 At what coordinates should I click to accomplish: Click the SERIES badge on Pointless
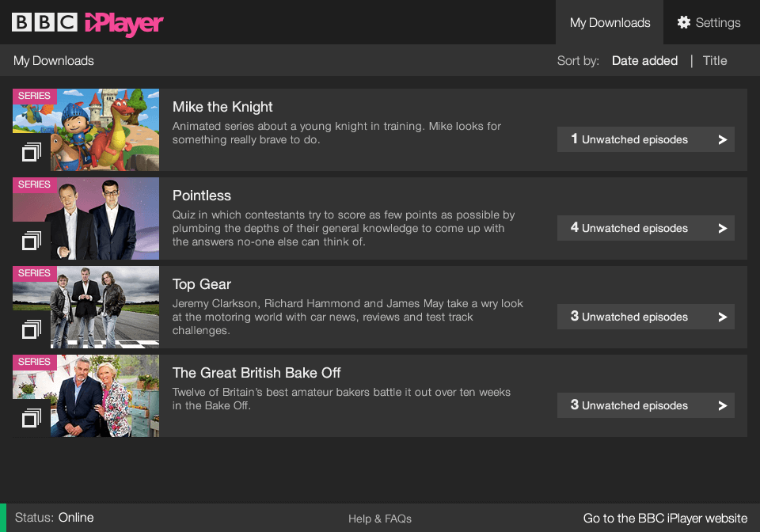tap(34, 184)
